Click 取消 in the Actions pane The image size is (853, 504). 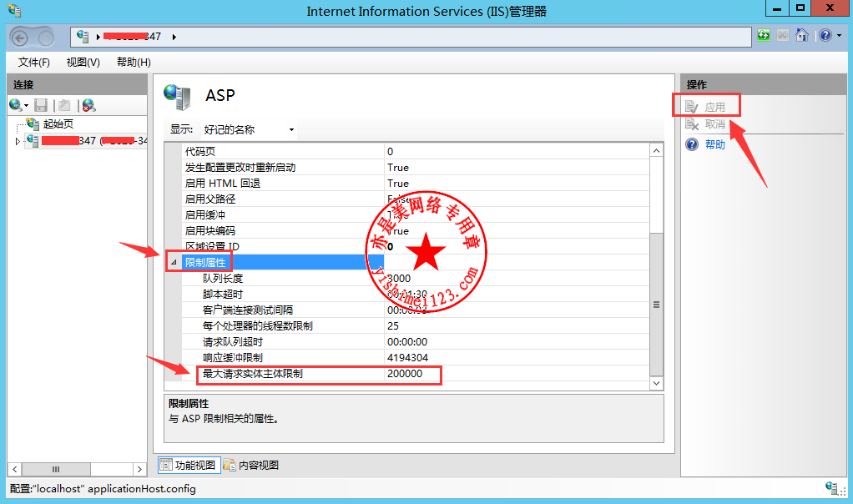pyautogui.click(x=714, y=124)
